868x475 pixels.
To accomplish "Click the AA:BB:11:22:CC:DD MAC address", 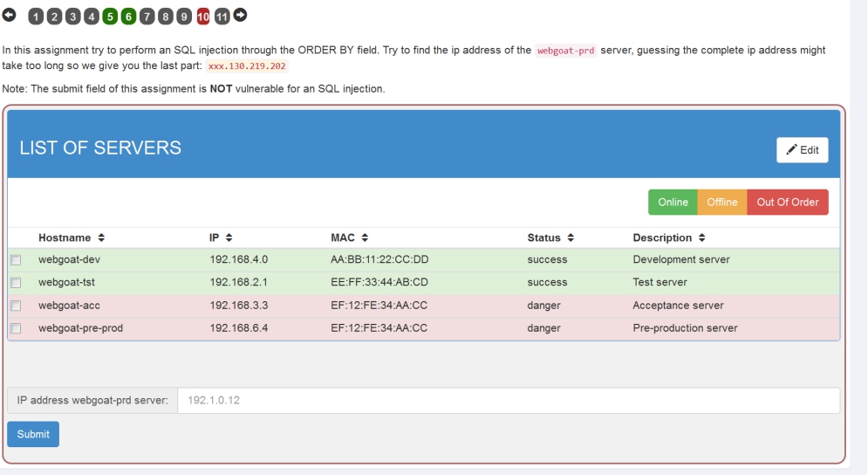I will click(x=379, y=259).
